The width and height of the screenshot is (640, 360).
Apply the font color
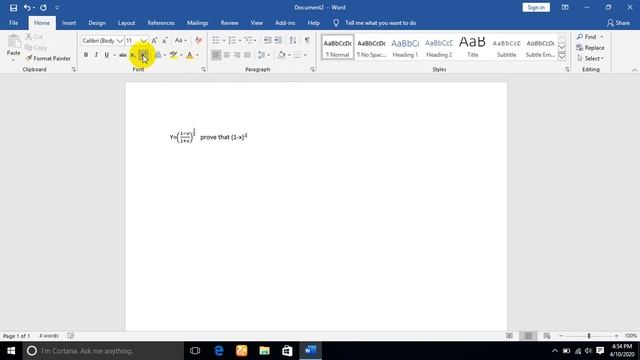point(189,55)
